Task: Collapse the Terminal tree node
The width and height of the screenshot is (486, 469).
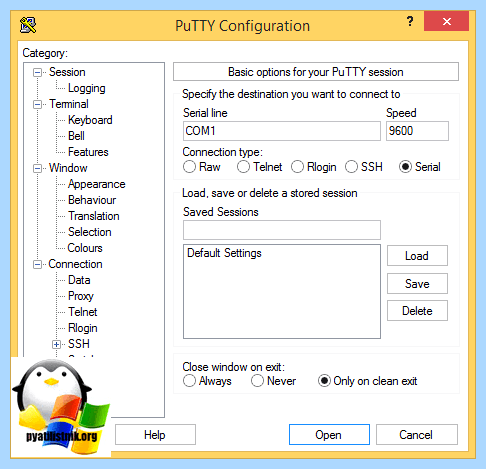Action: (38, 104)
